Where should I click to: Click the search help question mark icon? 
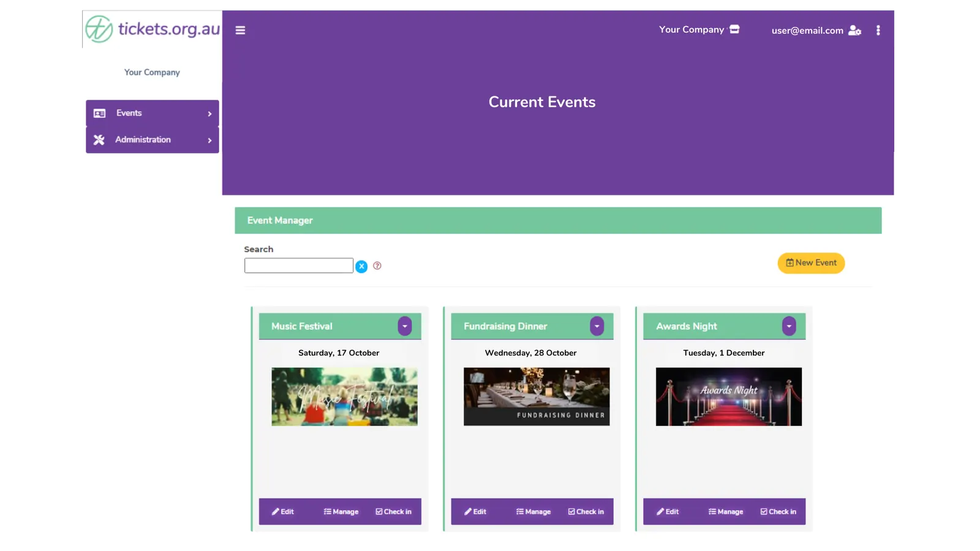tap(377, 266)
